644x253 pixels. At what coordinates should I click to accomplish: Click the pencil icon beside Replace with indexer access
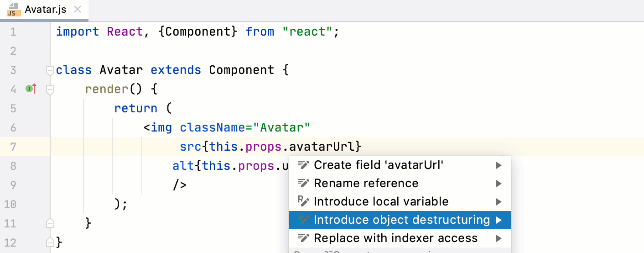click(x=303, y=238)
